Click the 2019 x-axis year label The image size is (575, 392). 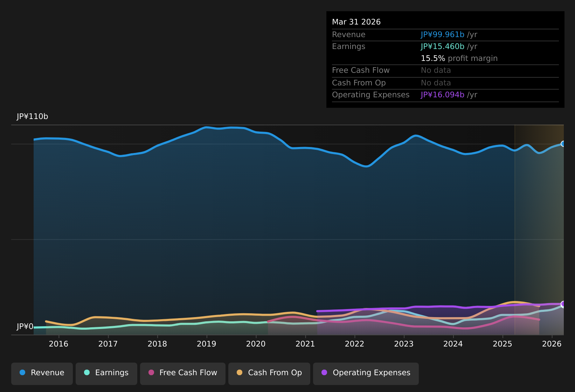click(207, 344)
